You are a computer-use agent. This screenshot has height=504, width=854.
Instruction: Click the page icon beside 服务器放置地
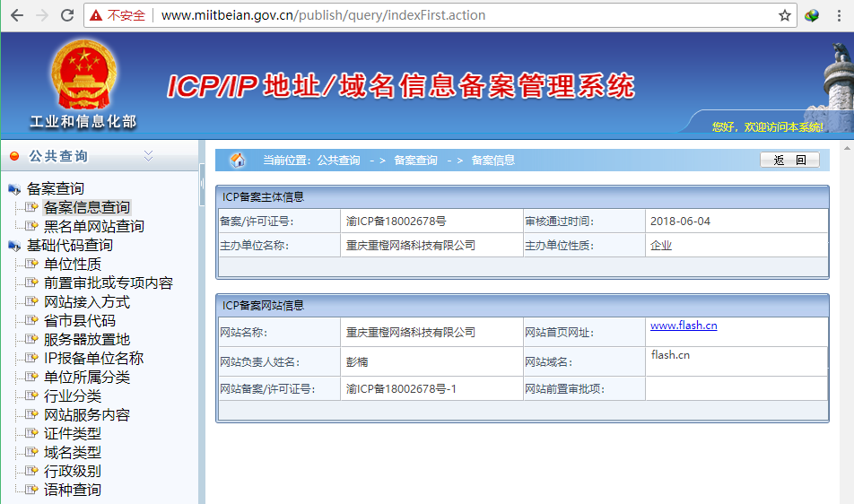[31, 339]
